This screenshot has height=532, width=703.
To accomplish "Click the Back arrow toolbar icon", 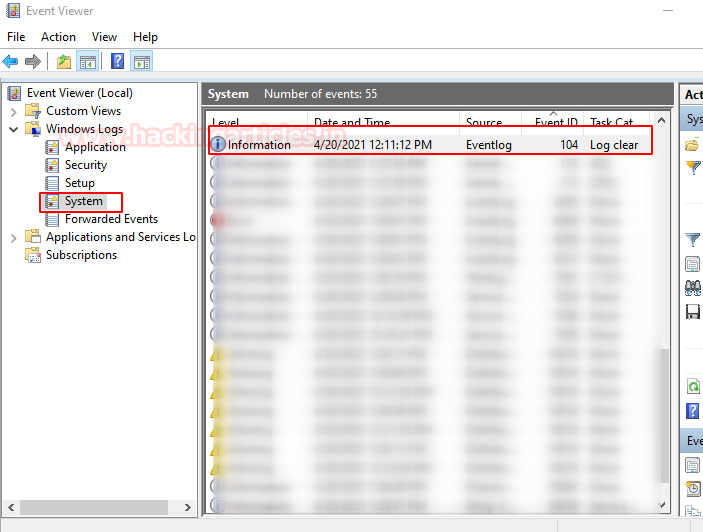I will pos(10,61).
